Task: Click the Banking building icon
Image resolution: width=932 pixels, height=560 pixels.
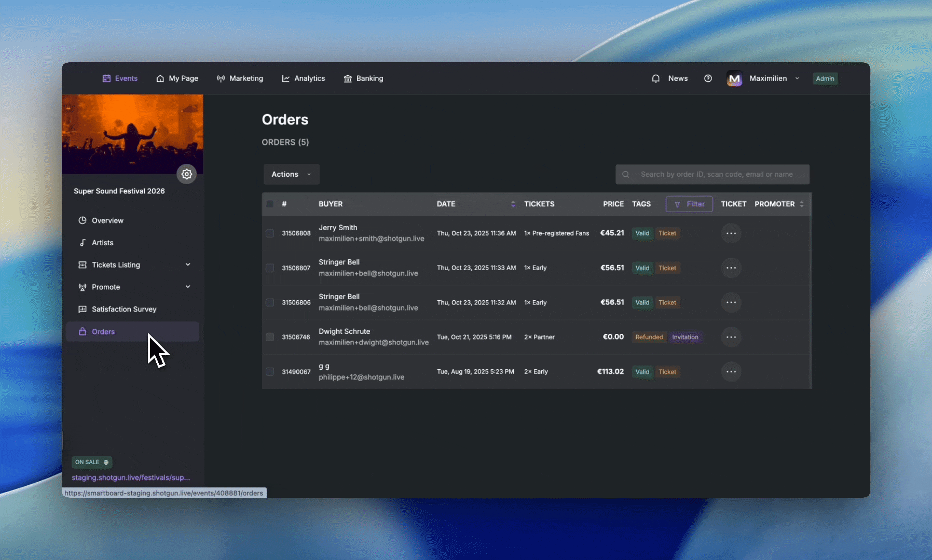Action: pyautogui.click(x=348, y=78)
